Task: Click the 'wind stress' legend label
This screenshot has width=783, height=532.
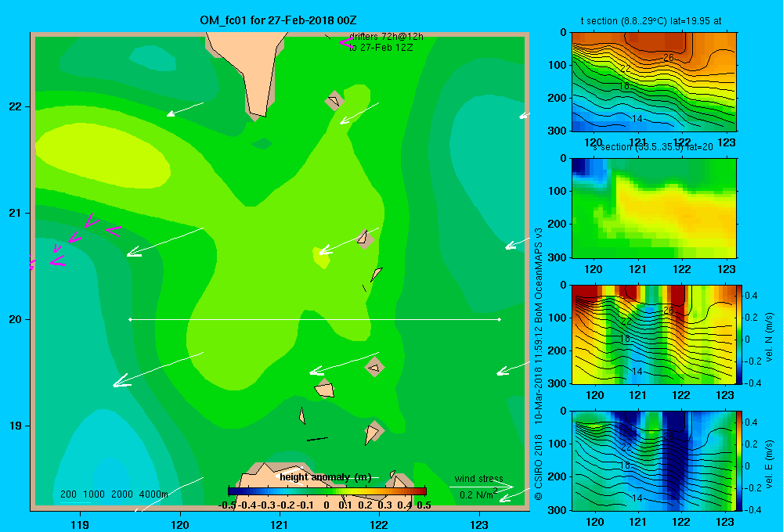Action: tap(478, 479)
